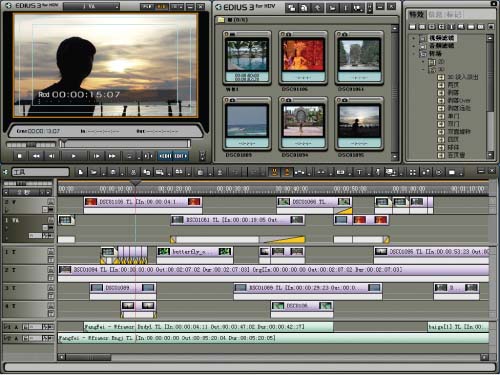Click the shuttle slider below the monitor

pyautogui.click(x=31, y=145)
